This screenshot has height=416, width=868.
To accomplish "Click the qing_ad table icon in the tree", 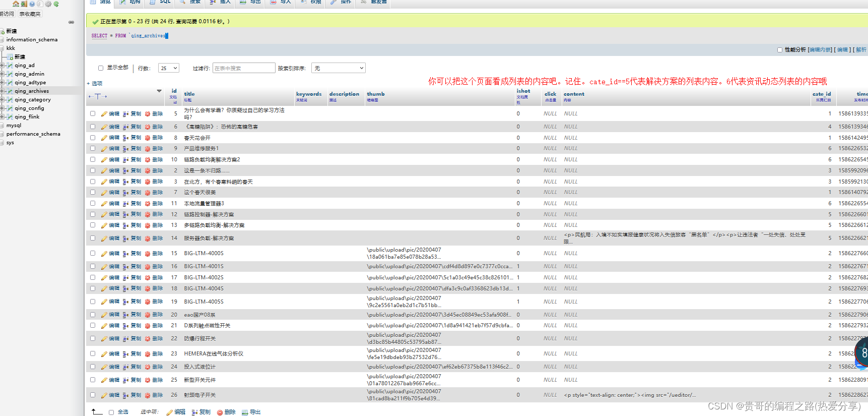I will 10,65.
